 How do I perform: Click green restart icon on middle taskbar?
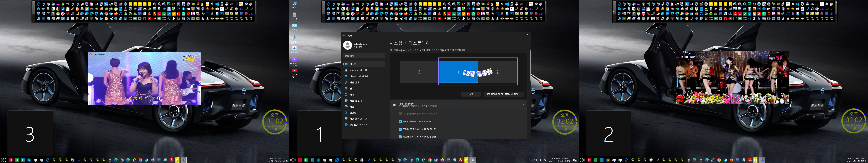coord(306,160)
